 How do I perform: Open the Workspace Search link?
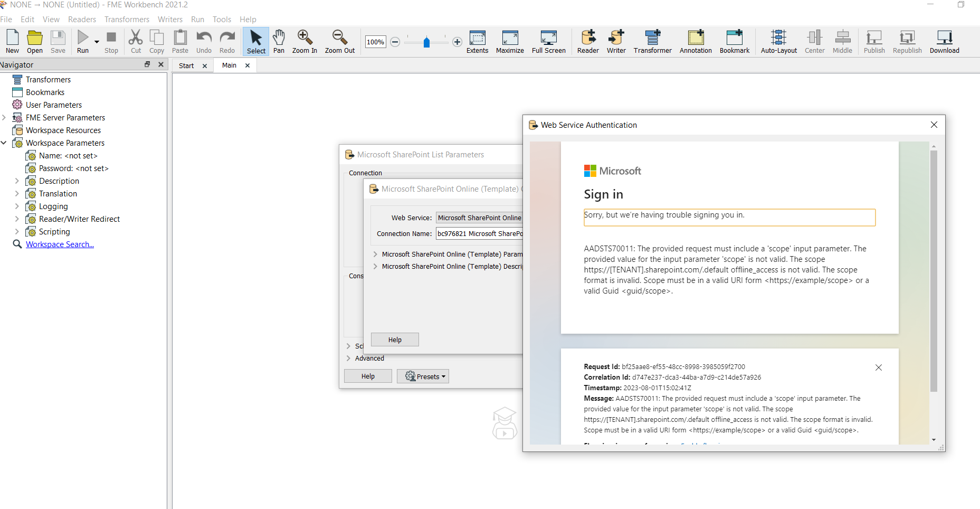60,244
